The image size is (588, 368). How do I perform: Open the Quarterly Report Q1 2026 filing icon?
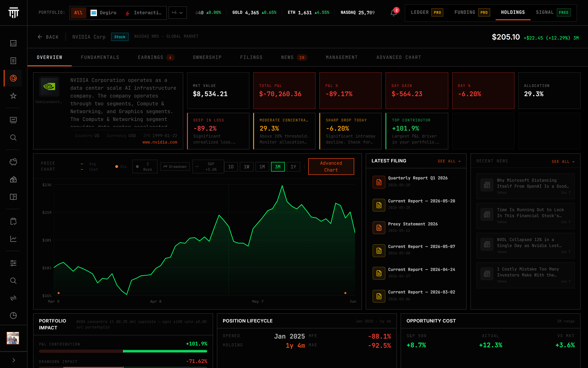[379, 182]
